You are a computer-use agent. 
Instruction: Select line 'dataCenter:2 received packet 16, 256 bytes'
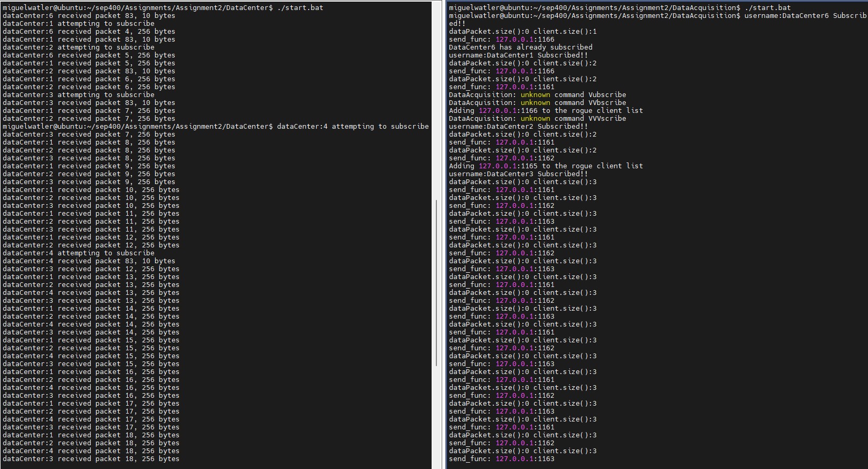coord(91,380)
